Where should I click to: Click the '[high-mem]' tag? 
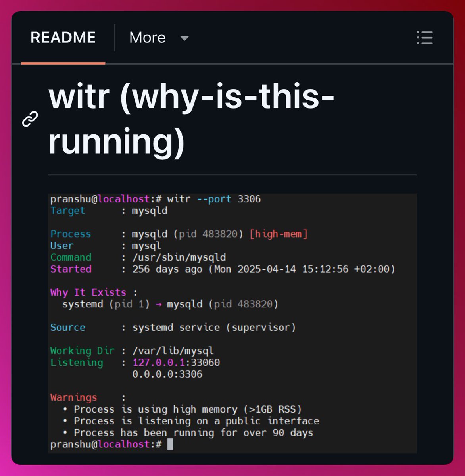point(279,234)
